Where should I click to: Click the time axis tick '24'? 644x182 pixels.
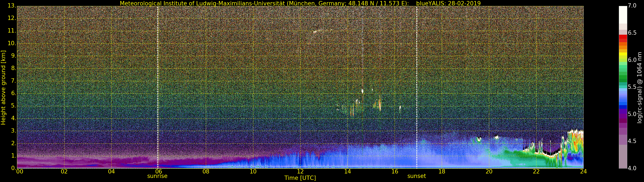[x=583, y=172]
